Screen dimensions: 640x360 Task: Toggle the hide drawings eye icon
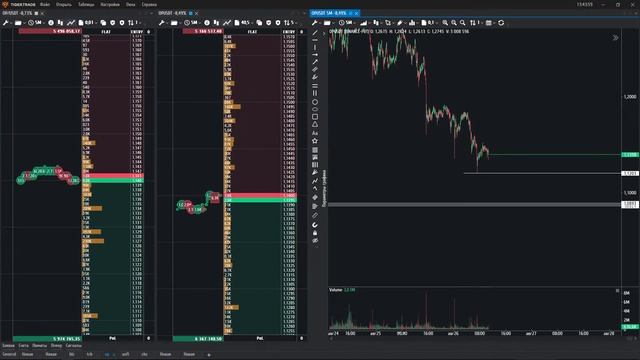(315, 241)
